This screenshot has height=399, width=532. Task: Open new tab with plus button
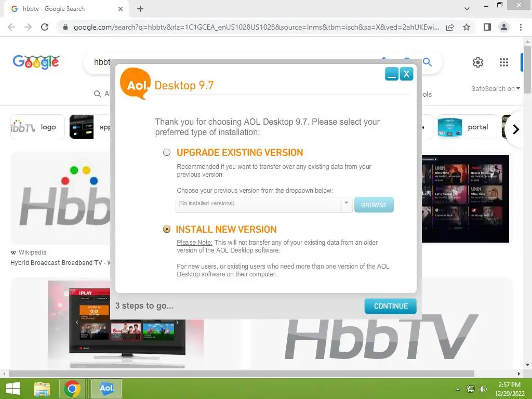click(140, 9)
